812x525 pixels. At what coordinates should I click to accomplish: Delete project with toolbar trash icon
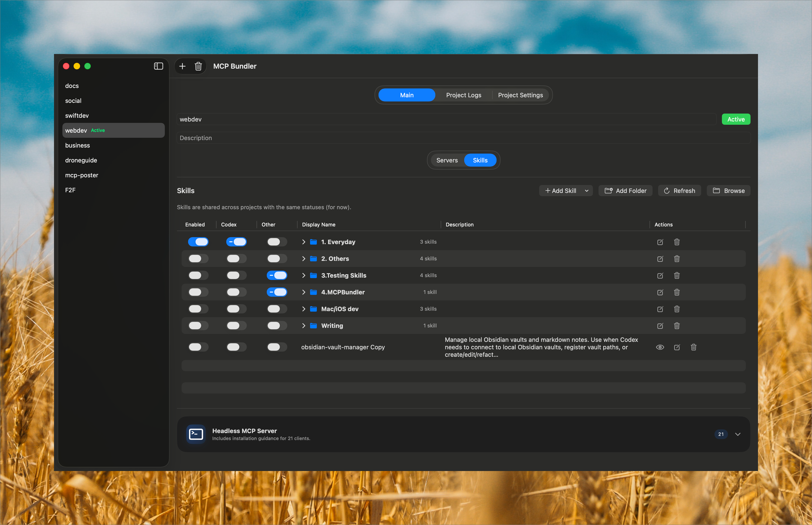point(198,66)
